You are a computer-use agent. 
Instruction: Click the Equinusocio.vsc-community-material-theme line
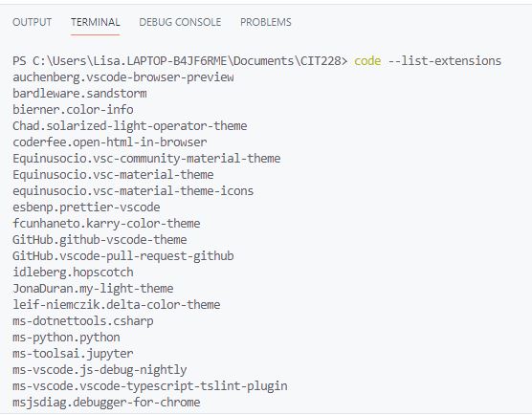coord(146,159)
